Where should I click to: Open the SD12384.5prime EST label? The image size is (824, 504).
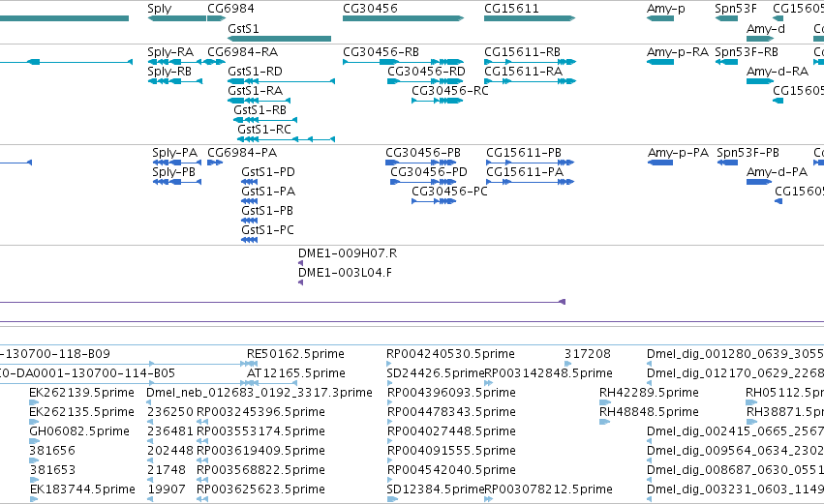[436, 489]
